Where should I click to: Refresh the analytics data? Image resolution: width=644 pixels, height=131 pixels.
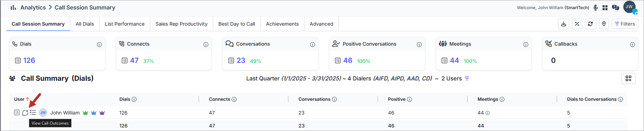(x=590, y=24)
